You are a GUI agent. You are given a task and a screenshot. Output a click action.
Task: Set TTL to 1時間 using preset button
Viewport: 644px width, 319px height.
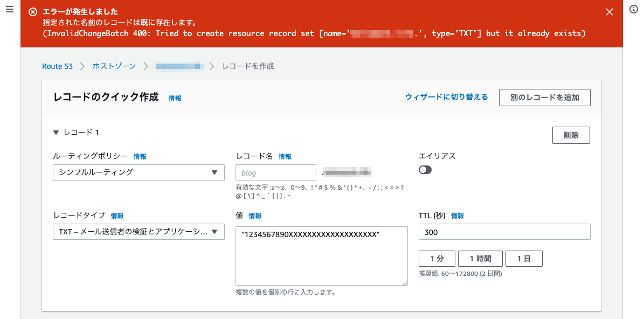tap(479, 258)
